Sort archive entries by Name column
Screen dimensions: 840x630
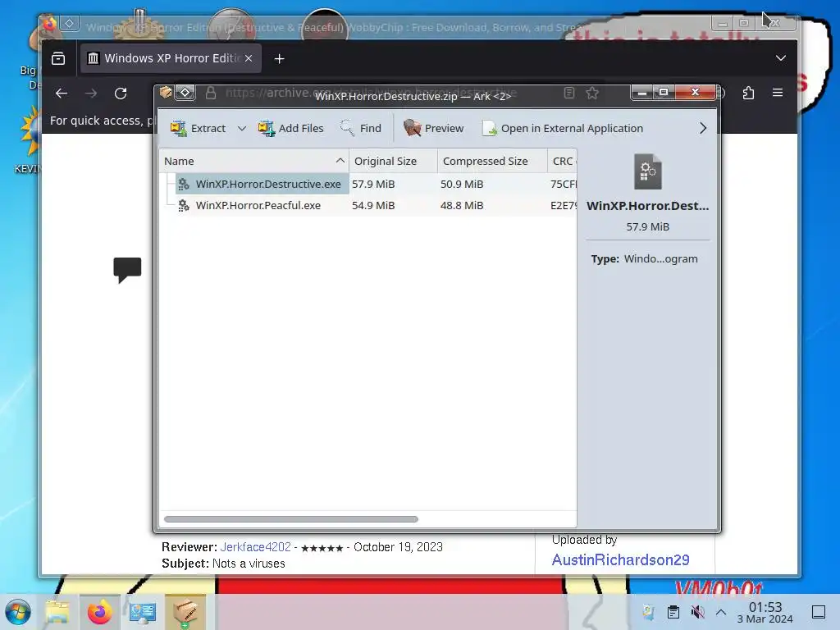[x=254, y=162]
